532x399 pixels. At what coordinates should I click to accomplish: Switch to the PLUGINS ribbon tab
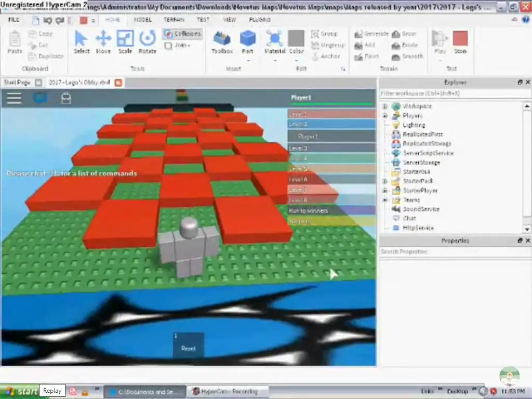[x=260, y=20]
